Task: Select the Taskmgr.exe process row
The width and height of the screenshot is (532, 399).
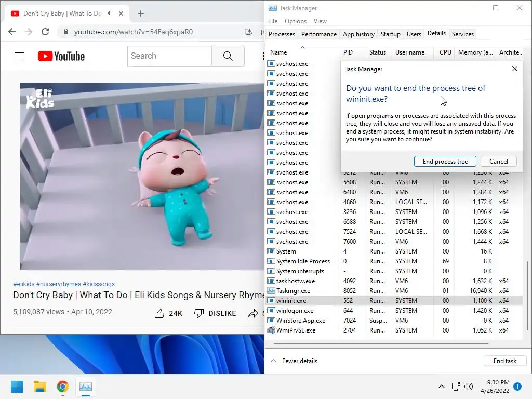Action: (394, 291)
